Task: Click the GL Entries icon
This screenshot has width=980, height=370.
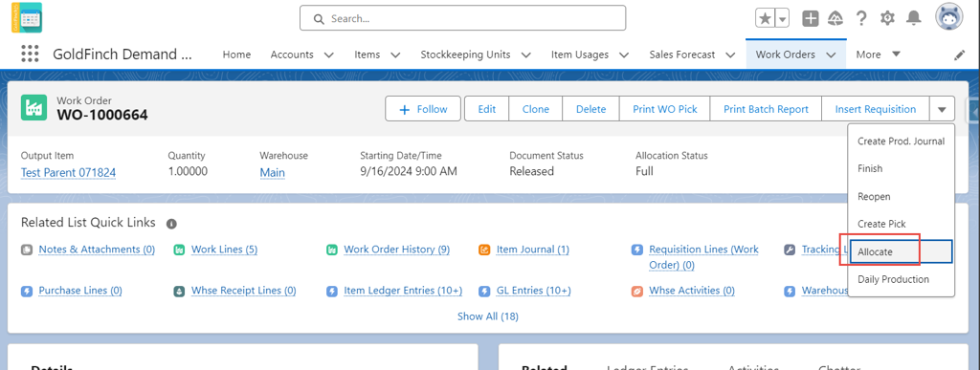Action: pyautogui.click(x=484, y=291)
